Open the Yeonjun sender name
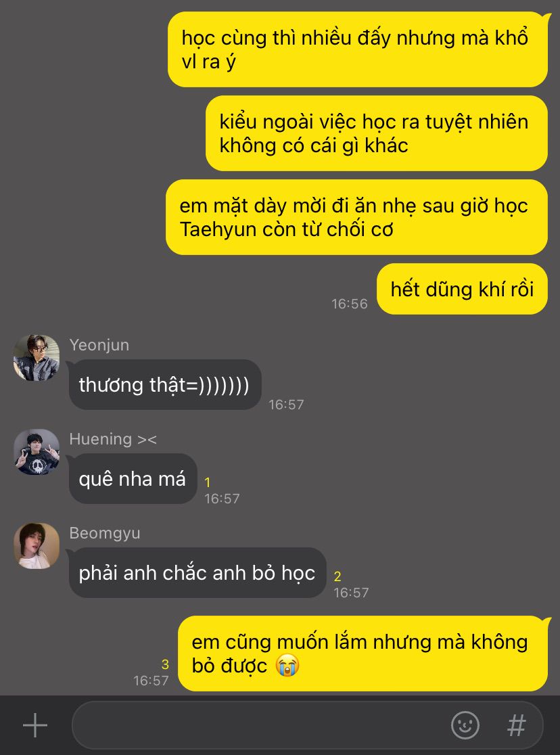Image resolution: width=560 pixels, height=755 pixels. click(99, 345)
